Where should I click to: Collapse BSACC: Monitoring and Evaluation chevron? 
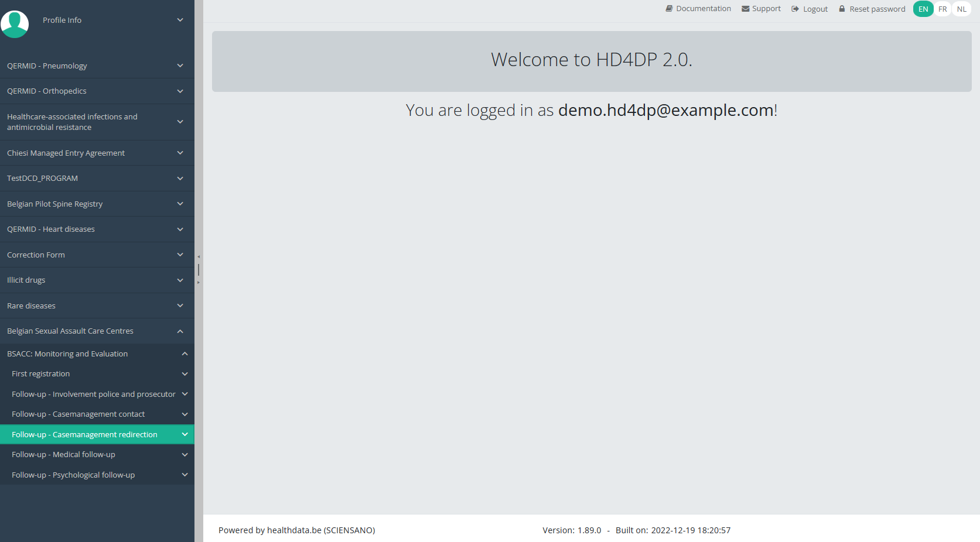185,354
